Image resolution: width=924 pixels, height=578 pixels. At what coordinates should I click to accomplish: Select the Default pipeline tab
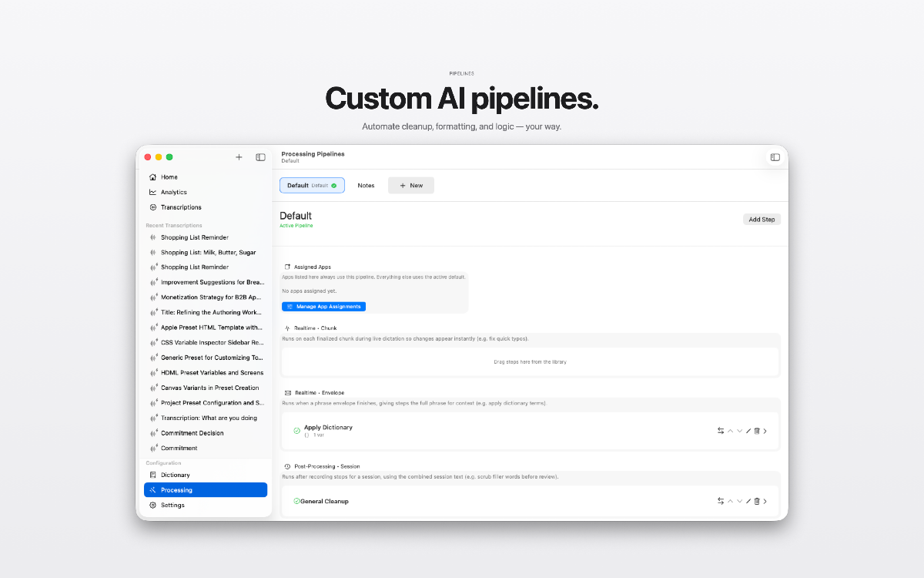(311, 186)
